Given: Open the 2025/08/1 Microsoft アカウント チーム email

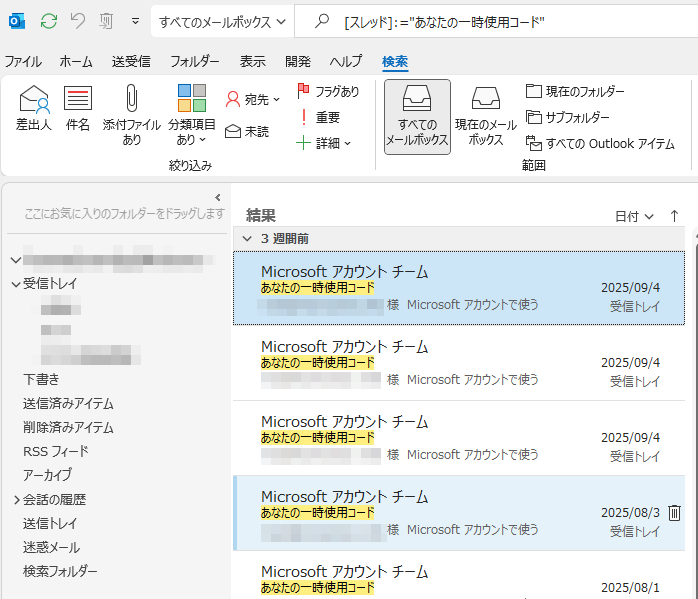Looking at the screenshot, I should [459, 576].
